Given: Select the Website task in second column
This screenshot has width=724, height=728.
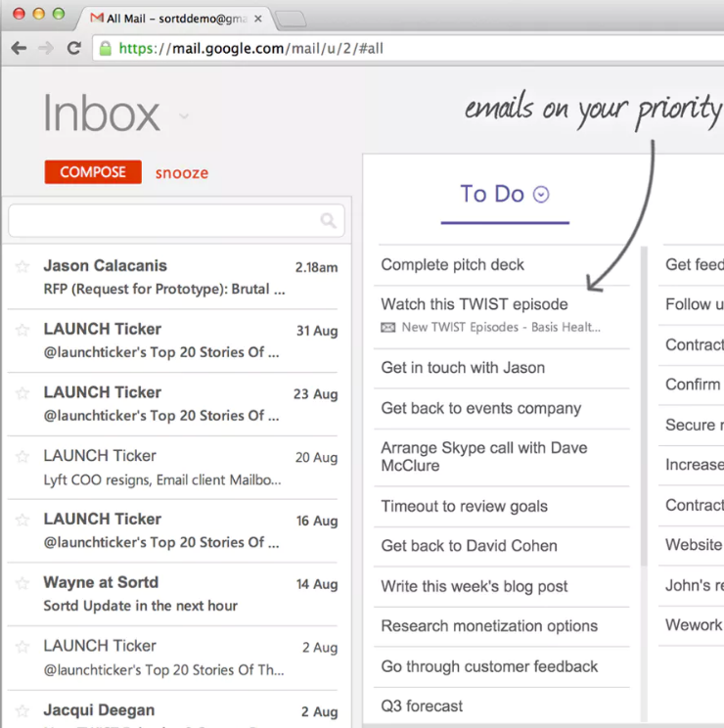Looking at the screenshot, I should click(692, 545).
